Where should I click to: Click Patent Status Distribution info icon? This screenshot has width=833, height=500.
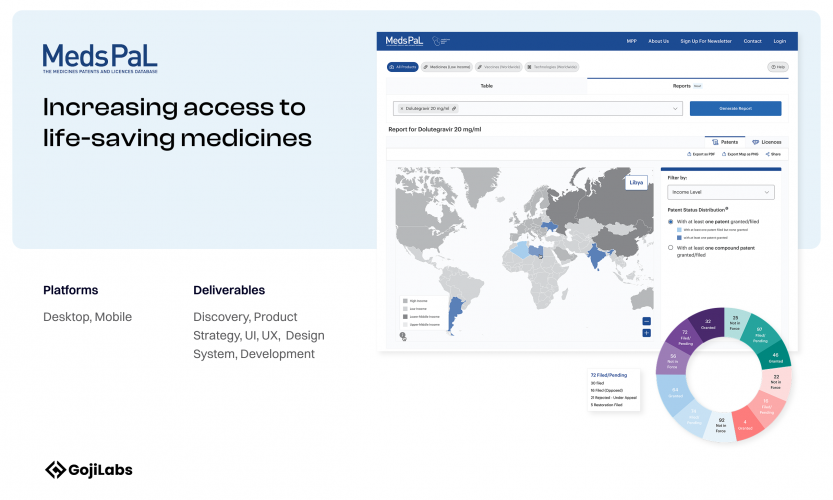tap(727, 209)
